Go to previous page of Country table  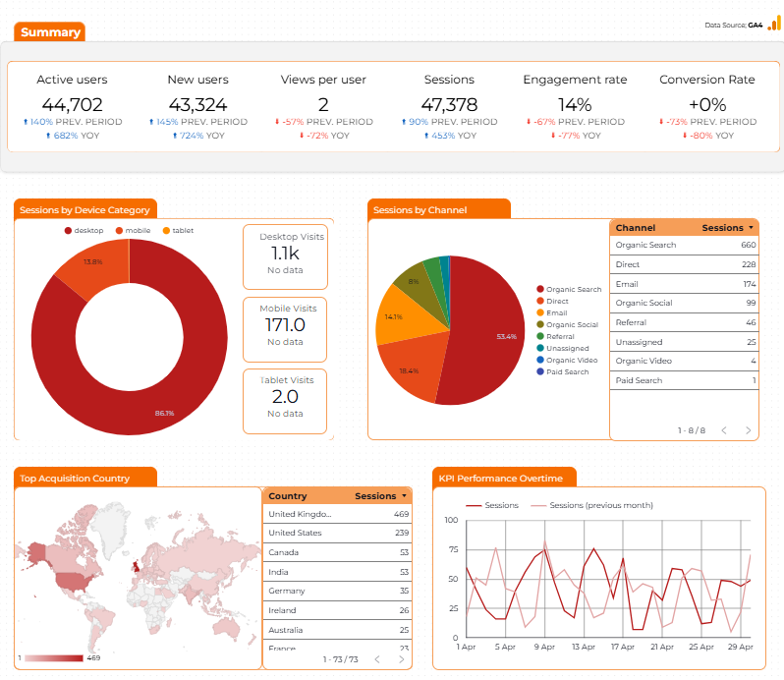tap(377, 659)
